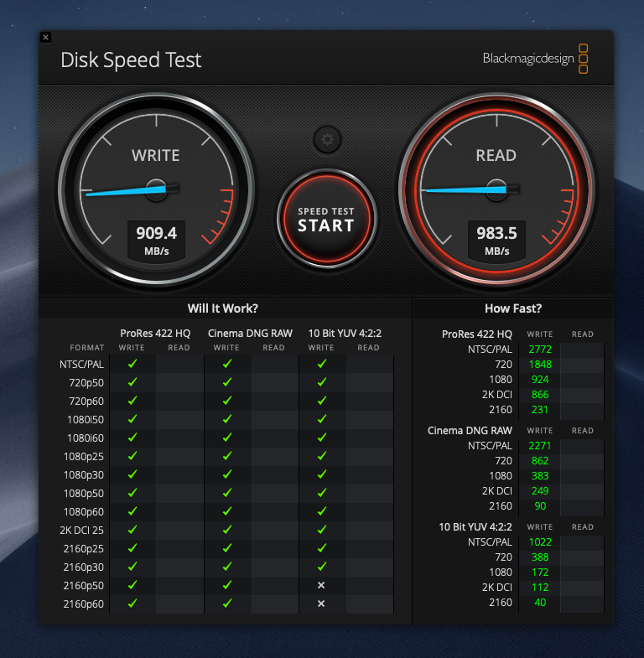
Task: Click the ProRes 422 HQ heading in How Fast
Action: pos(477,334)
